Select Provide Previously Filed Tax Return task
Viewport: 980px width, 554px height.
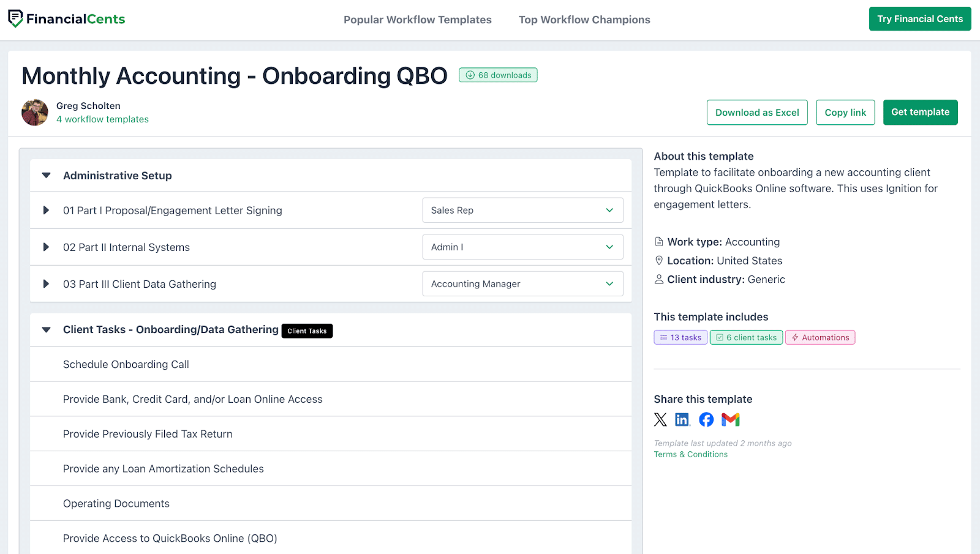click(x=331, y=434)
